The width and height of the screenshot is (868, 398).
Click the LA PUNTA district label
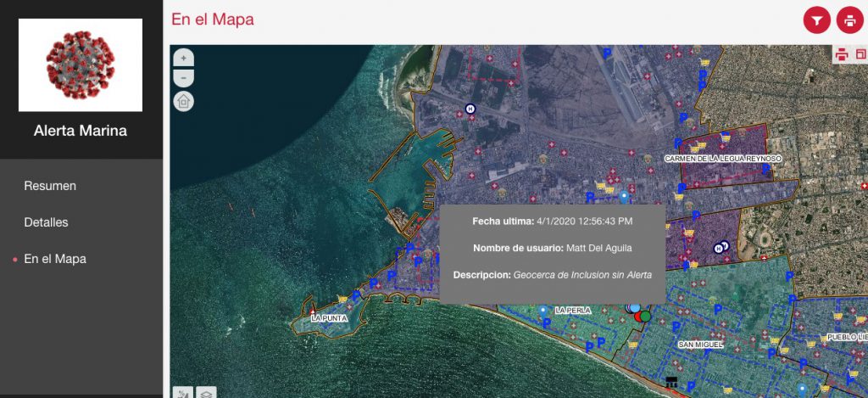pyautogui.click(x=330, y=318)
